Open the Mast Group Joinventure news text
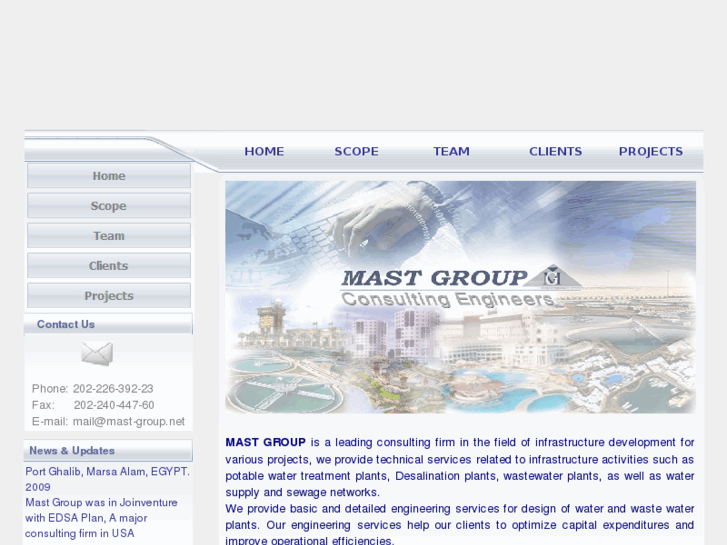 102,518
